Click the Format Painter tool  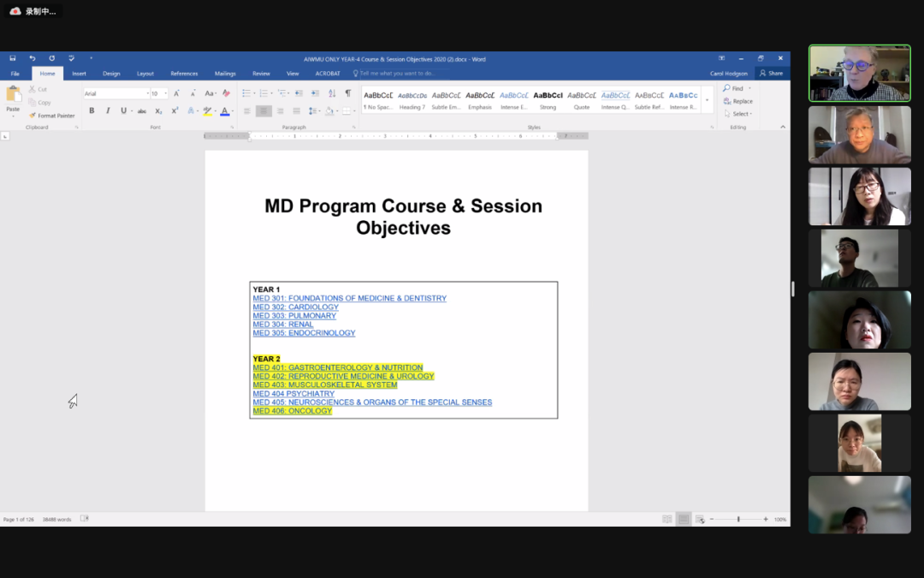pos(53,116)
